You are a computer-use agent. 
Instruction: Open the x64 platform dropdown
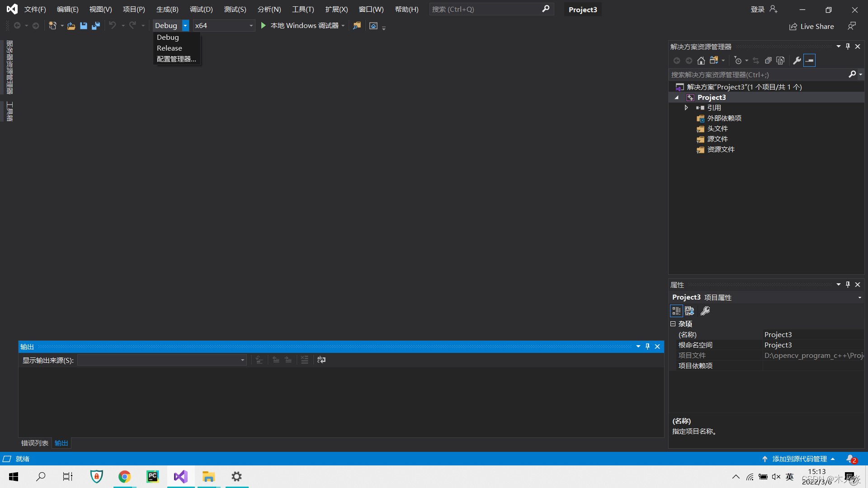[251, 26]
